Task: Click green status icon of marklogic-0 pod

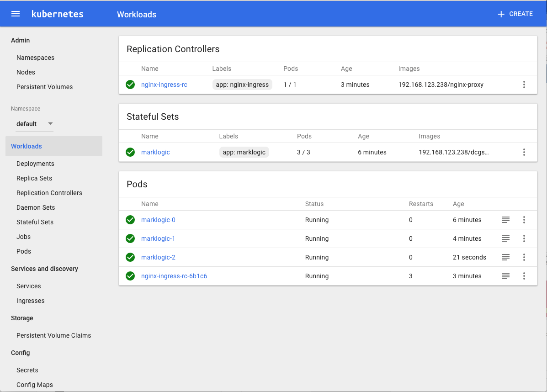Action: pos(130,220)
